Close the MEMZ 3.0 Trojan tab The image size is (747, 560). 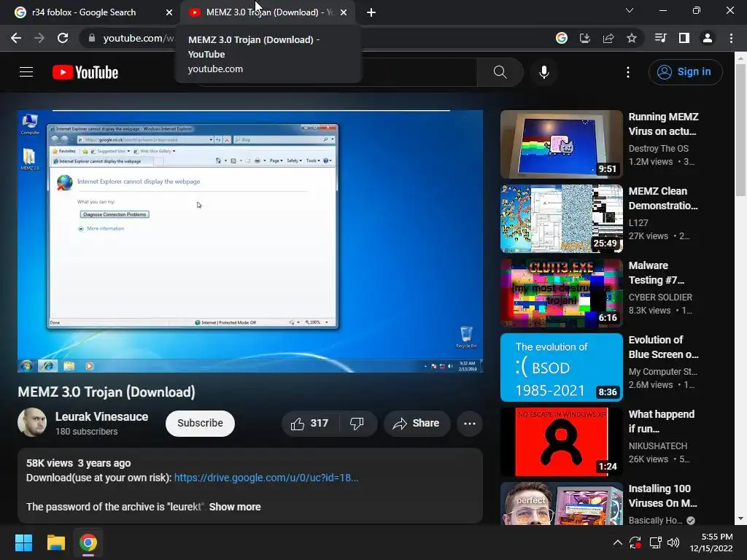[344, 12]
